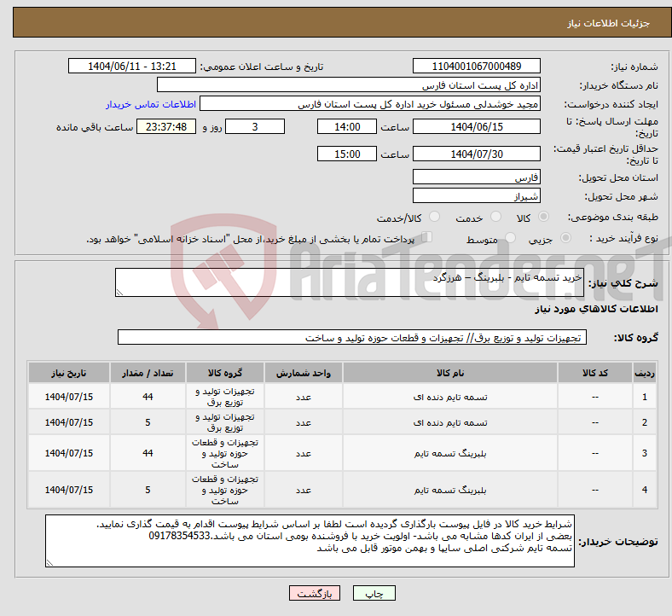Click the اطلاعات کالاهای مورد نیاز section heading
Viewport: 672px width, 616px height.
(x=596, y=309)
